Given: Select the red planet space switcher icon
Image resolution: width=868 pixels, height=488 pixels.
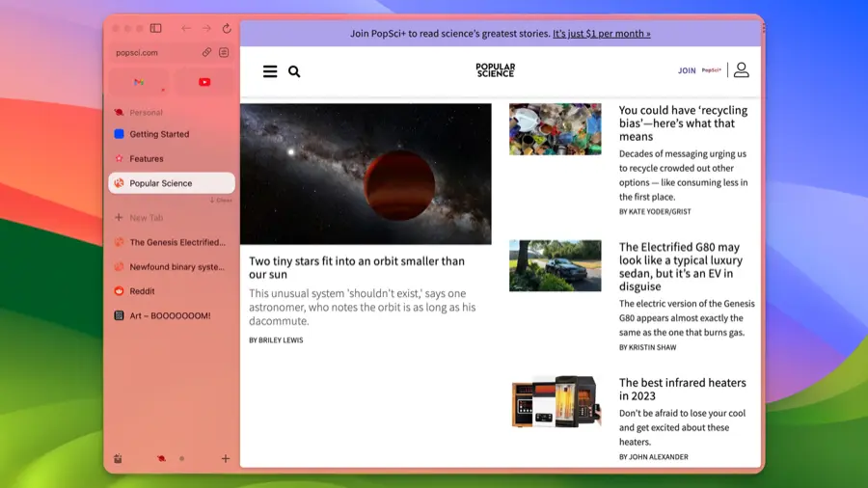Looking at the screenshot, I should pos(161,459).
